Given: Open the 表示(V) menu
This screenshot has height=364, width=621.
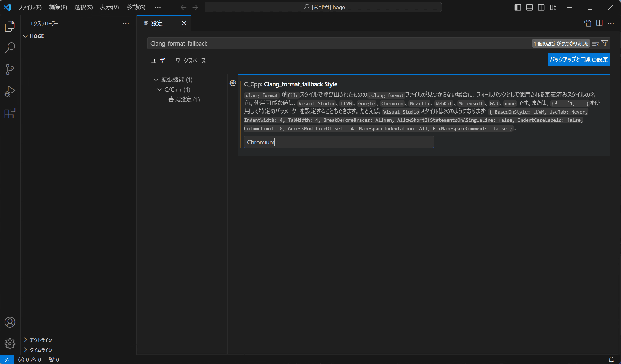Looking at the screenshot, I should pos(109,7).
